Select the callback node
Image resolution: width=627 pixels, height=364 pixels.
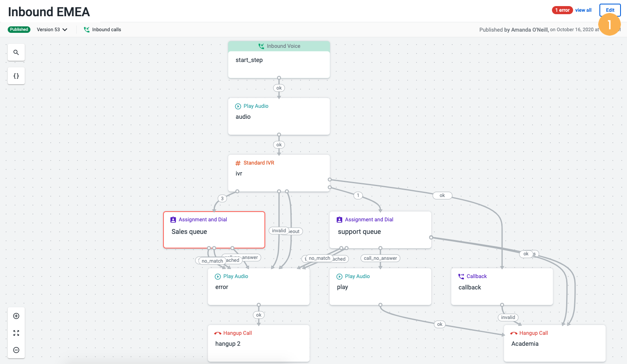(x=502, y=287)
